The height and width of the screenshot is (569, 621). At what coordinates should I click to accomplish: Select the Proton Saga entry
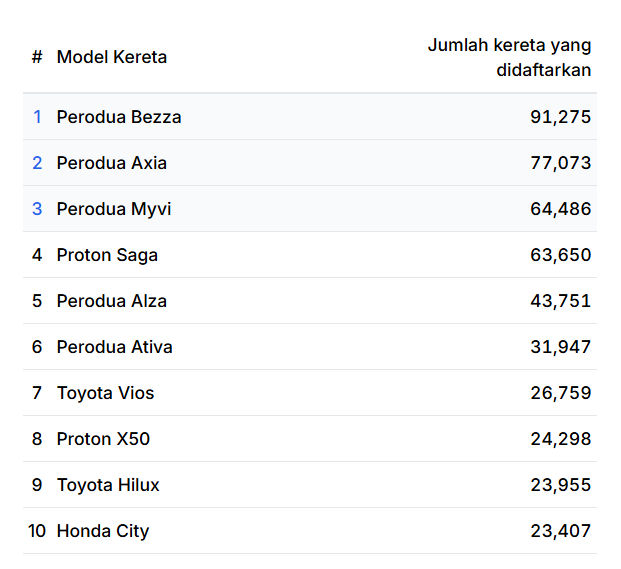(x=107, y=255)
